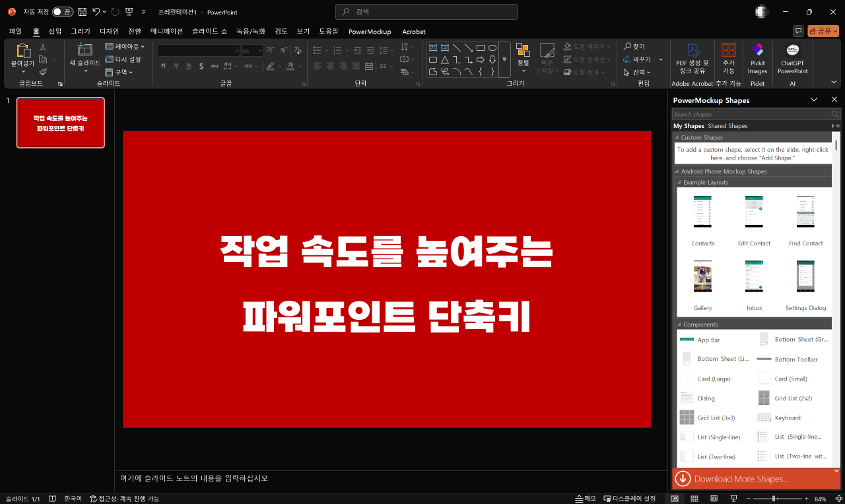
Task: Decrease list indent level icon
Action: coord(357,50)
